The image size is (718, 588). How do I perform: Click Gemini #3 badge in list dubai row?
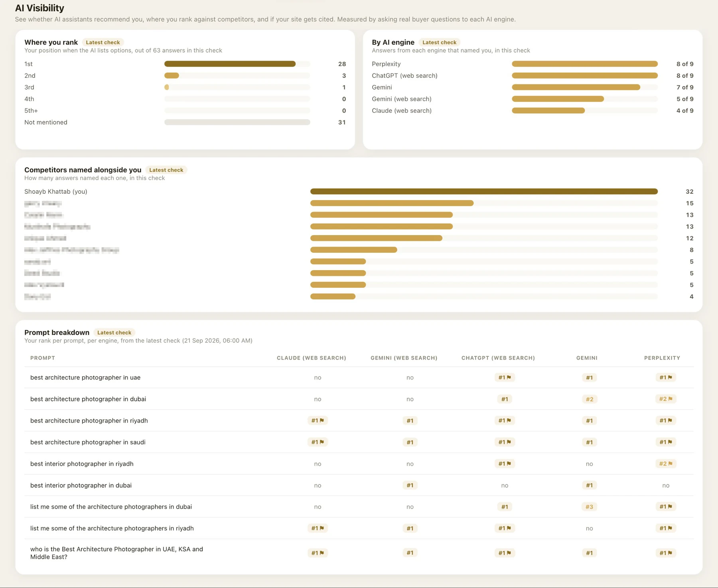click(589, 507)
